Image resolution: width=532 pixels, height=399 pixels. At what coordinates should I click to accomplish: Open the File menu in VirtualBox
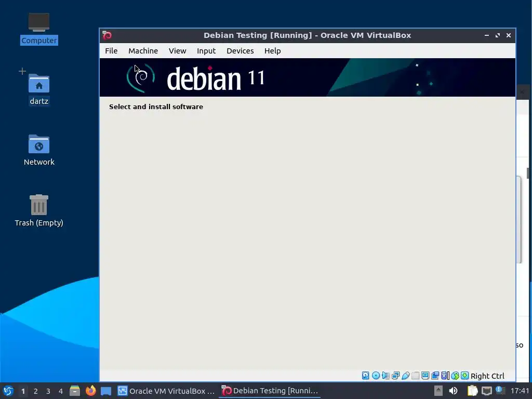click(x=111, y=51)
